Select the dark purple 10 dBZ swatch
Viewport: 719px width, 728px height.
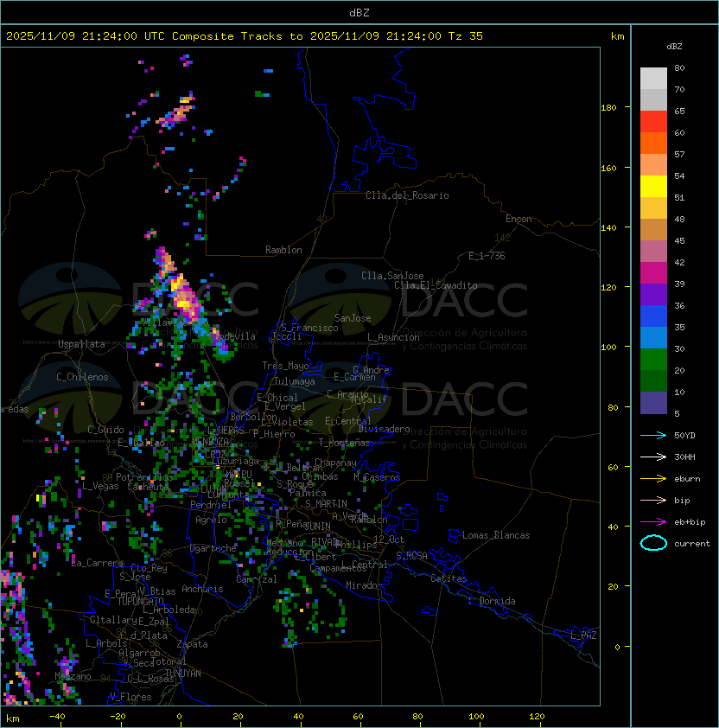[x=653, y=403]
